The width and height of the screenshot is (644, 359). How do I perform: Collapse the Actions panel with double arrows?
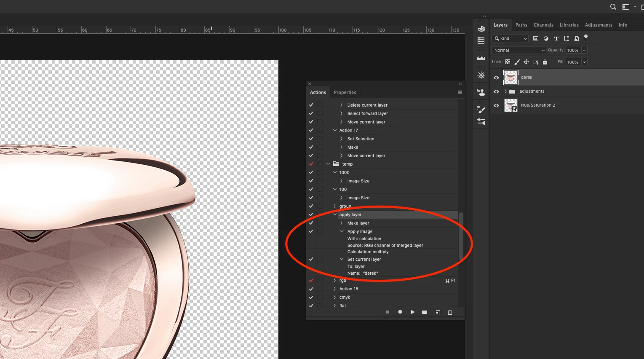(460, 83)
